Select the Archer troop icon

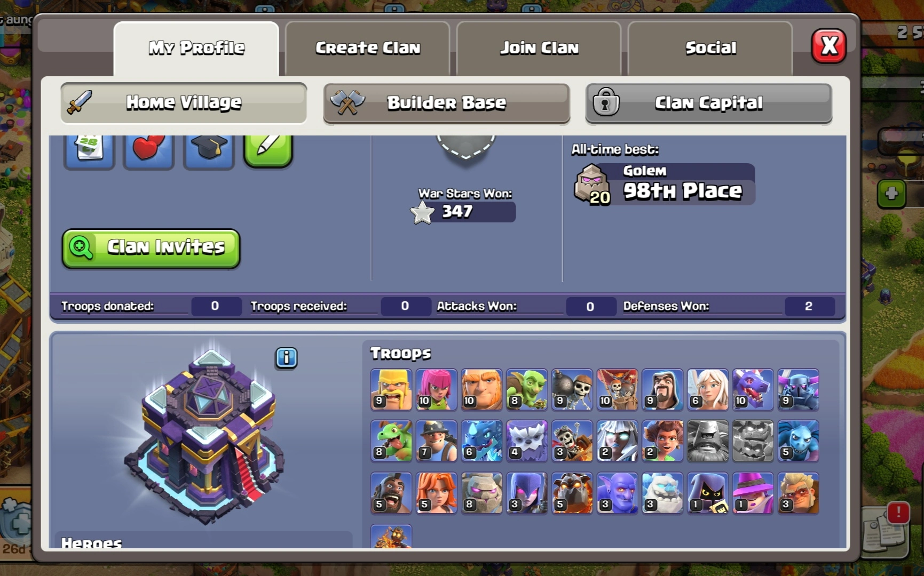pyautogui.click(x=436, y=389)
